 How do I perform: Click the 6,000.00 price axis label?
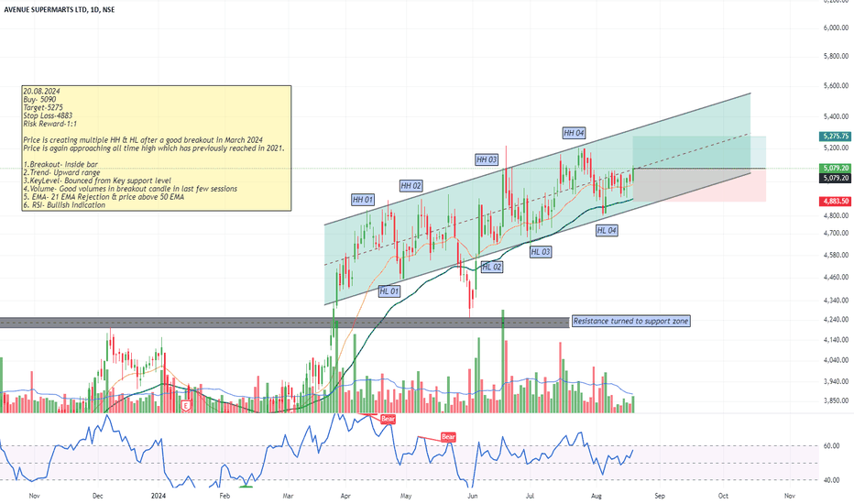(836, 27)
